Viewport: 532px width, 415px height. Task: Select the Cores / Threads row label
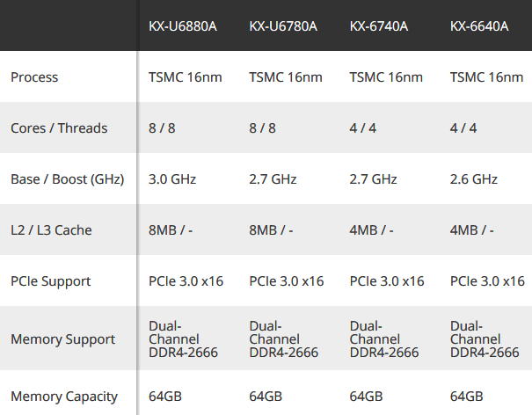click(x=59, y=128)
